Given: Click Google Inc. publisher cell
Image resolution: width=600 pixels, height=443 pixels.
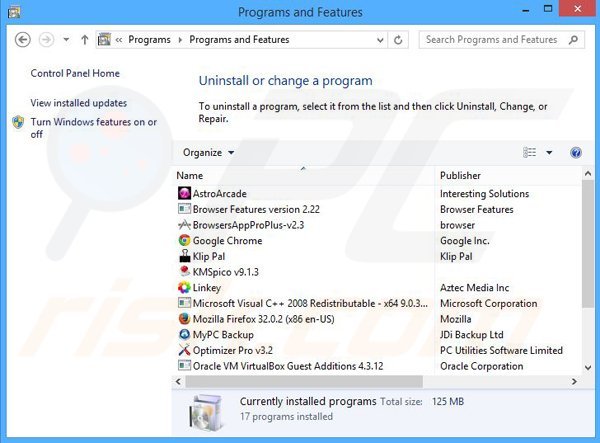Looking at the screenshot, I should point(465,241).
